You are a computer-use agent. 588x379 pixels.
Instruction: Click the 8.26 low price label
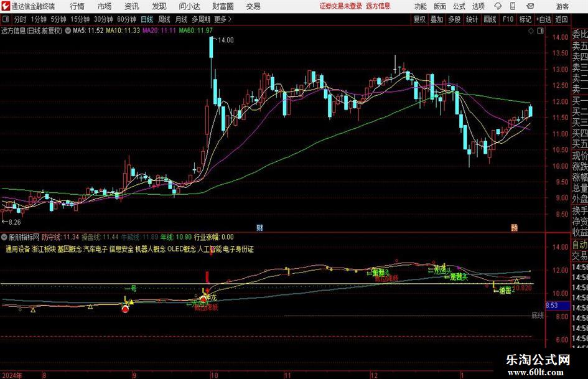14,222
